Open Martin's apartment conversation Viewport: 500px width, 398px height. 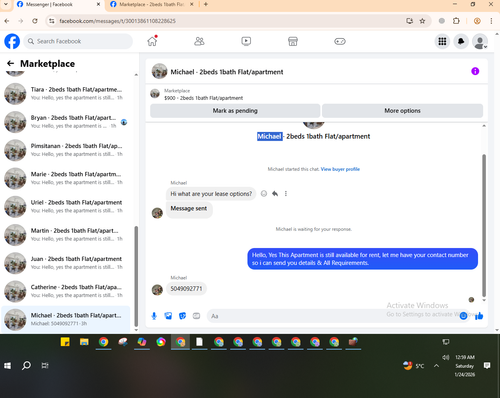click(66, 235)
